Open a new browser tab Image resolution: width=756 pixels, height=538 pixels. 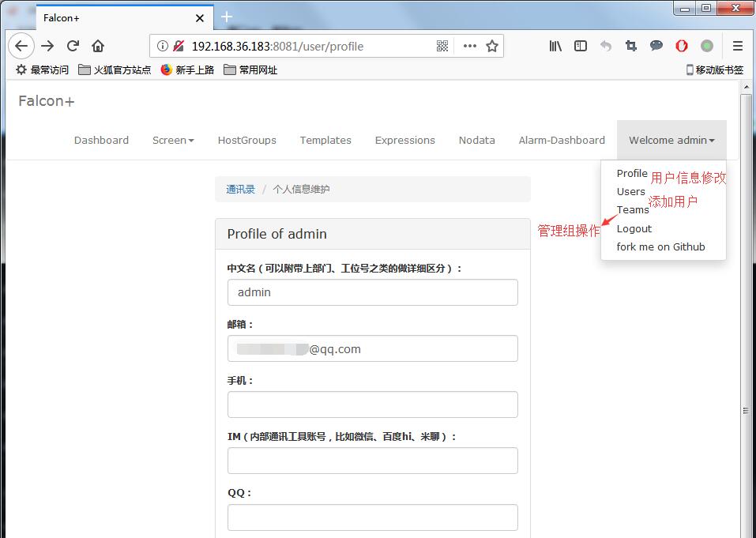pyautogui.click(x=226, y=16)
